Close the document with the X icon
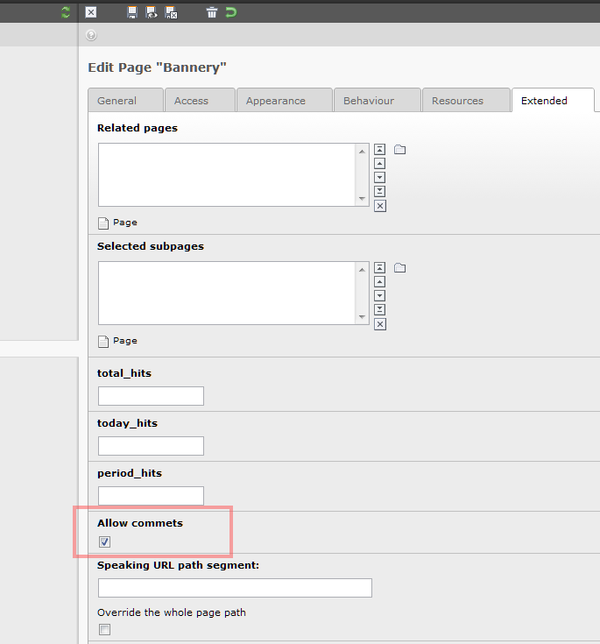600x644 pixels. click(91, 12)
